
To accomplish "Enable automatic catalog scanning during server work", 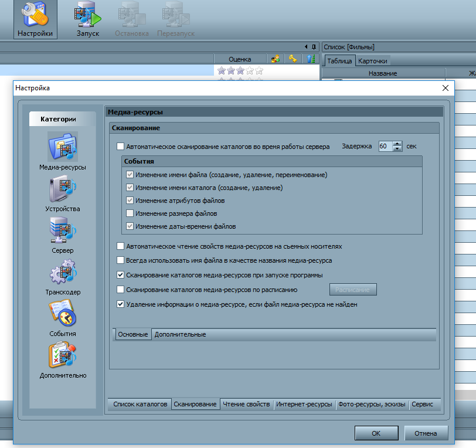I will [121, 147].
